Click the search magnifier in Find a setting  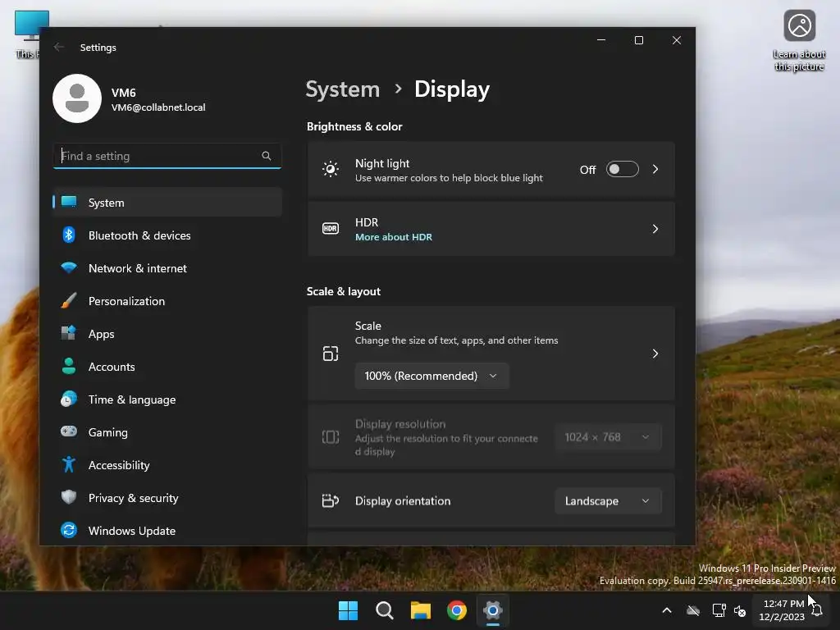pyautogui.click(x=267, y=156)
